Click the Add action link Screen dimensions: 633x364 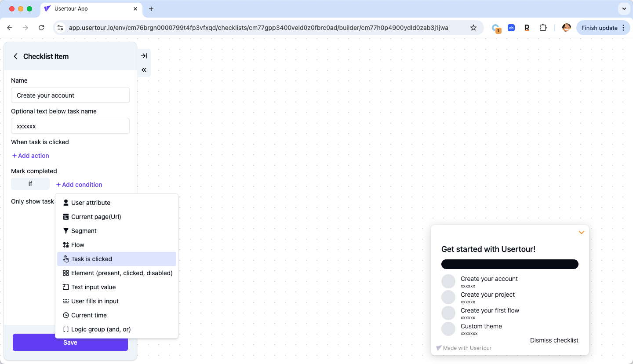[30, 156]
